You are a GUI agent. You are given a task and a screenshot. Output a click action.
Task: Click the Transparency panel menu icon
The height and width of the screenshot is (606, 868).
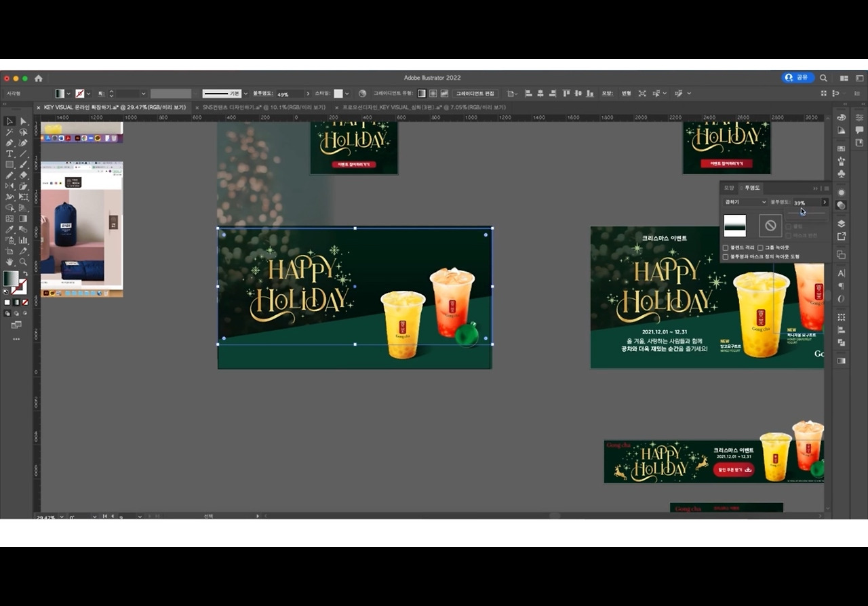[x=826, y=188]
